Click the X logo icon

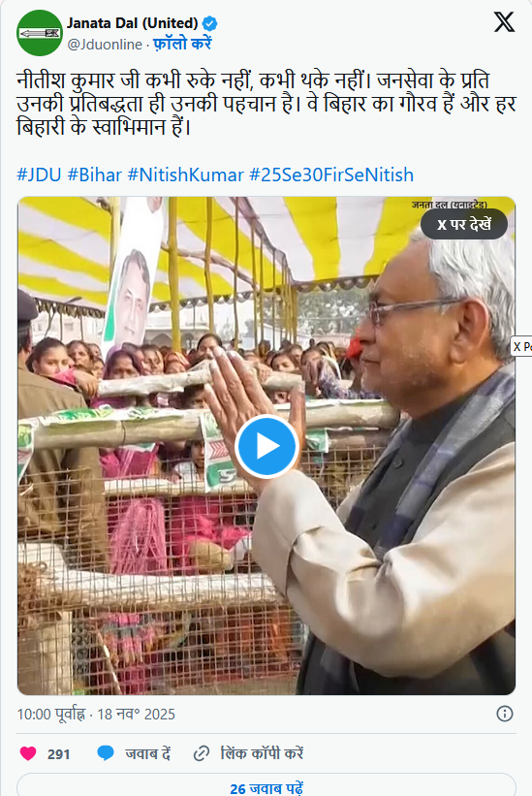tap(504, 22)
